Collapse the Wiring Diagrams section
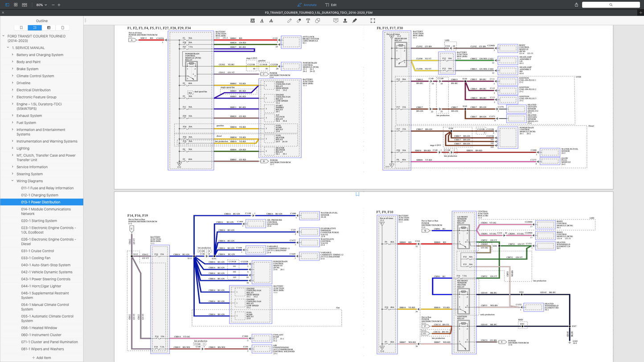644x362 pixels. [x=12, y=181]
